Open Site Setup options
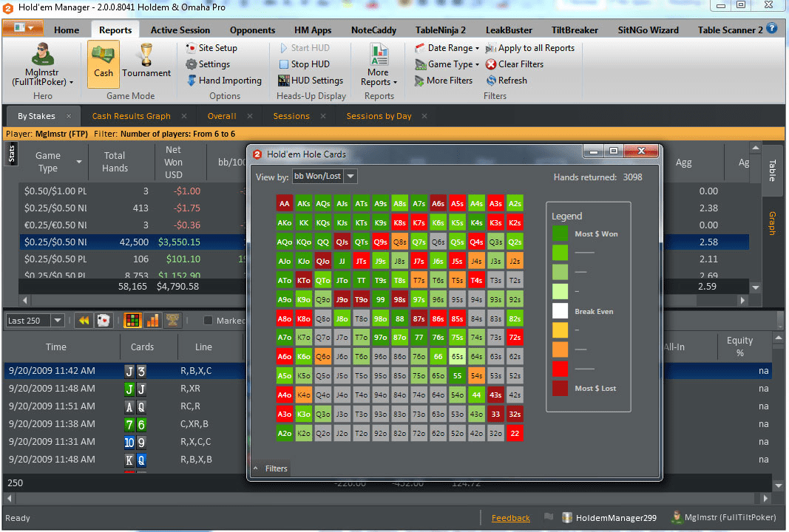 tap(211, 48)
